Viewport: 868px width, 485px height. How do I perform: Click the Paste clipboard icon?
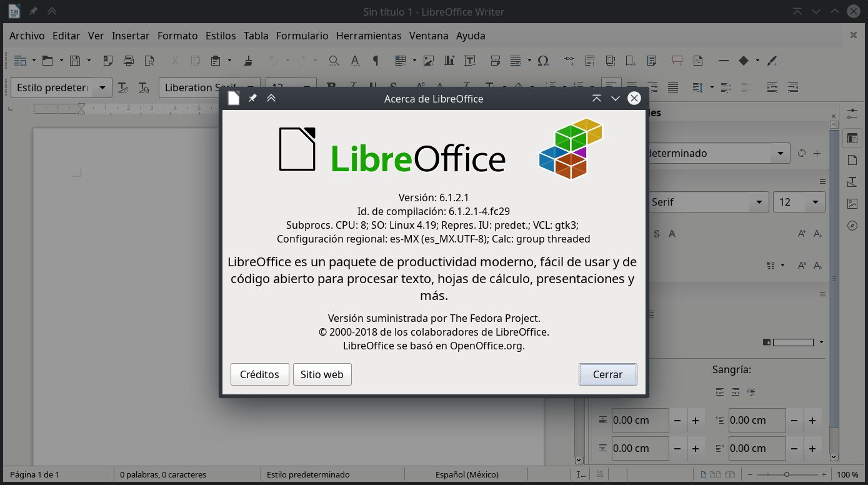[x=216, y=61]
